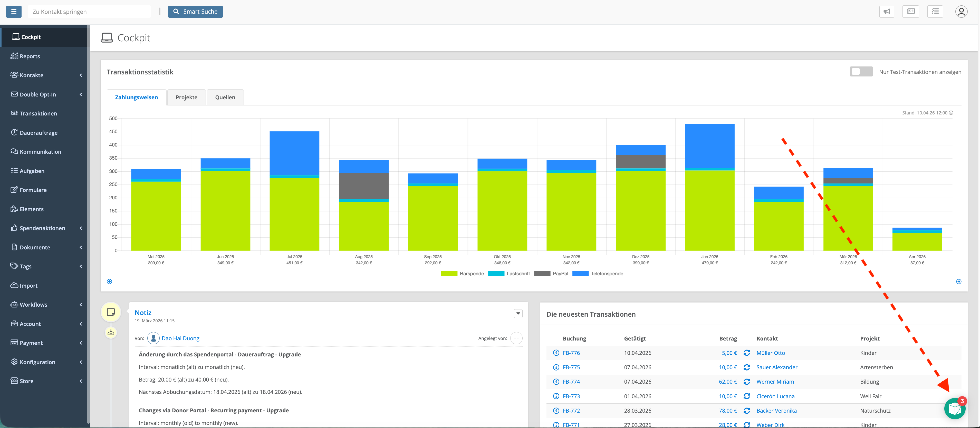Open the megaphone announcements icon

886,11
